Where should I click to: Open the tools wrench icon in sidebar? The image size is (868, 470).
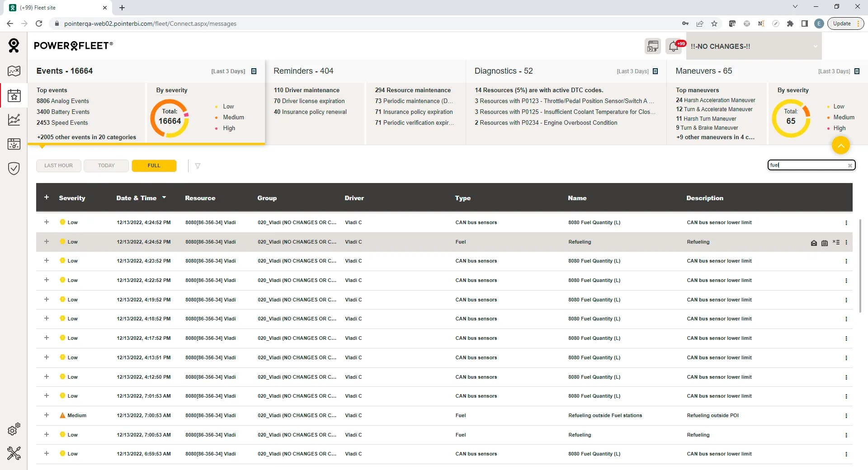pyautogui.click(x=14, y=453)
